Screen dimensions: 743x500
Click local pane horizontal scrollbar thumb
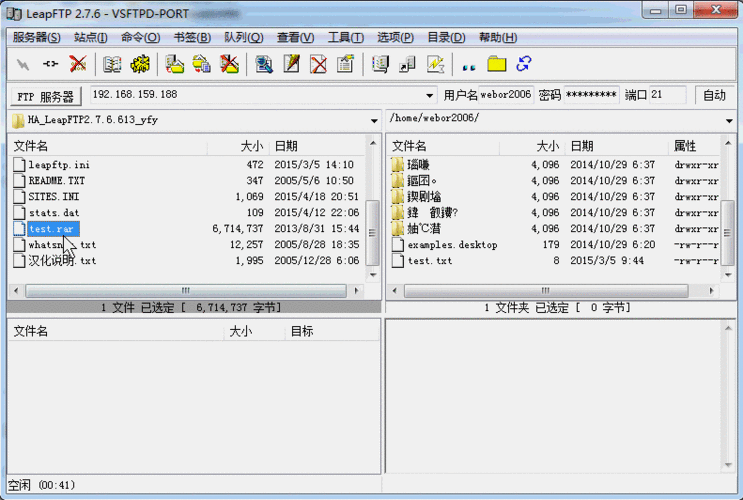[186, 291]
